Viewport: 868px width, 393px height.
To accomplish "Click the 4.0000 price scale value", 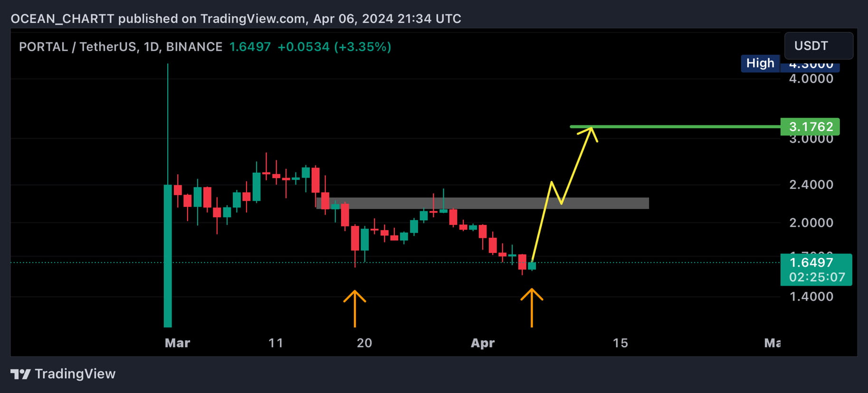I will [x=811, y=79].
